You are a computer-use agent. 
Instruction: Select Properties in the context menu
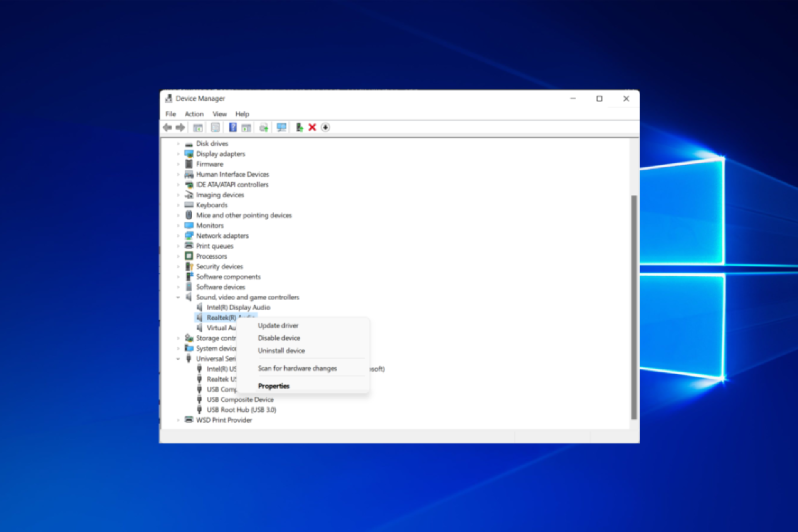[273, 386]
